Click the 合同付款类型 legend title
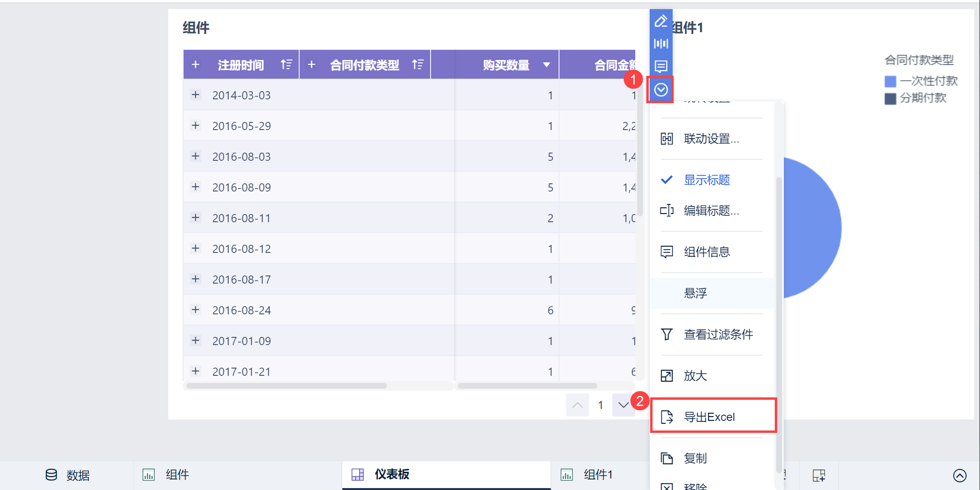 pos(919,60)
